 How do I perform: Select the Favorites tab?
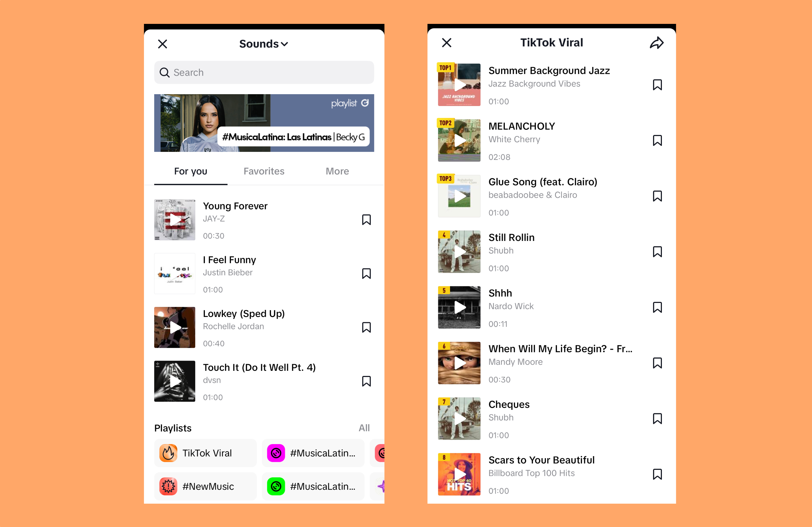264,171
